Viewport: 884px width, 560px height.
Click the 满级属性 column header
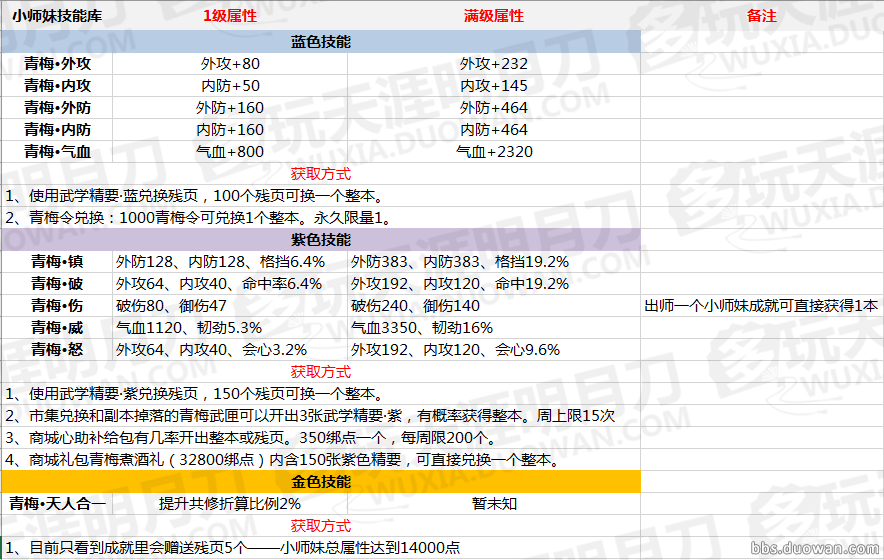(494, 16)
